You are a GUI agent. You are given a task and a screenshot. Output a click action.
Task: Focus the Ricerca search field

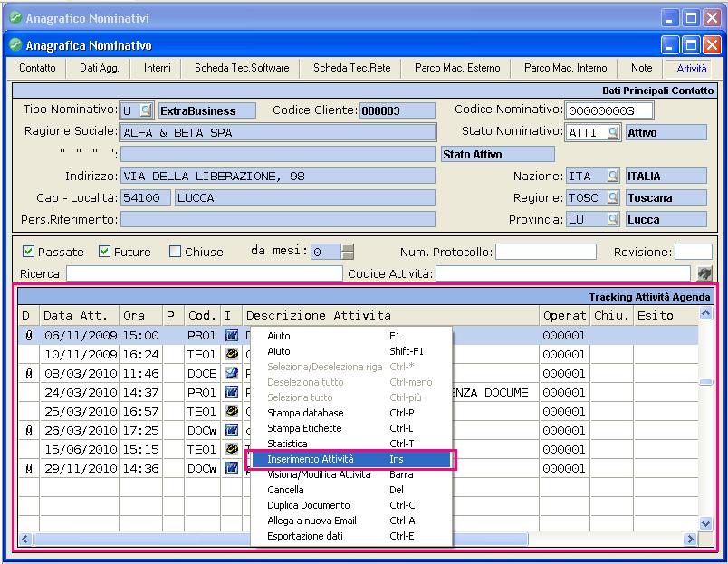[205, 273]
